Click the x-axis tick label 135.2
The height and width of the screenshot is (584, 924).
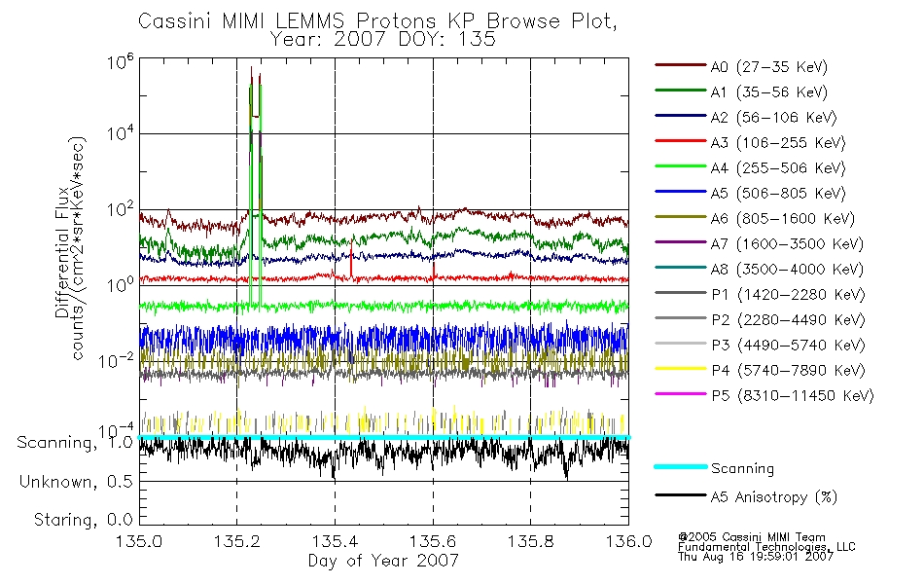tap(237, 541)
